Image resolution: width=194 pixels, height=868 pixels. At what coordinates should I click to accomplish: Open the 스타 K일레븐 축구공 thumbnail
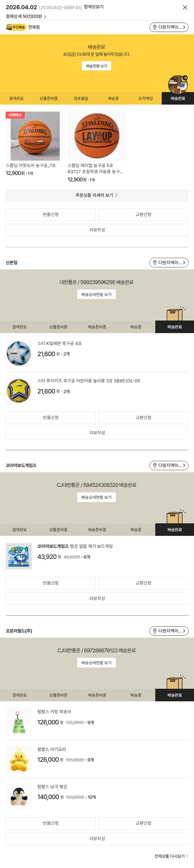click(x=19, y=353)
